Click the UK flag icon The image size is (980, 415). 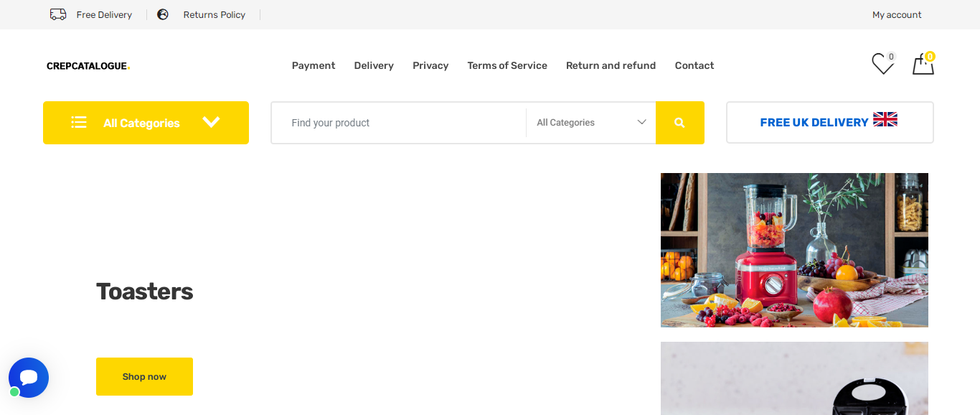[x=885, y=120]
